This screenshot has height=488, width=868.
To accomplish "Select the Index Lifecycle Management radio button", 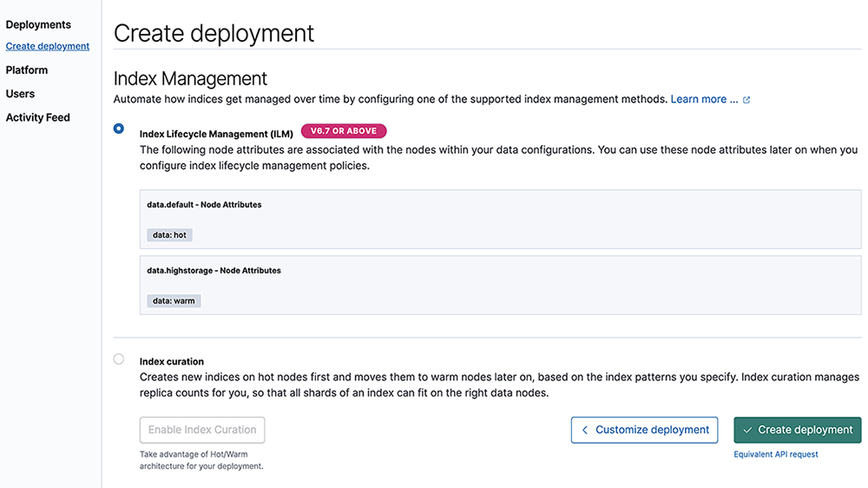I will click(x=118, y=129).
